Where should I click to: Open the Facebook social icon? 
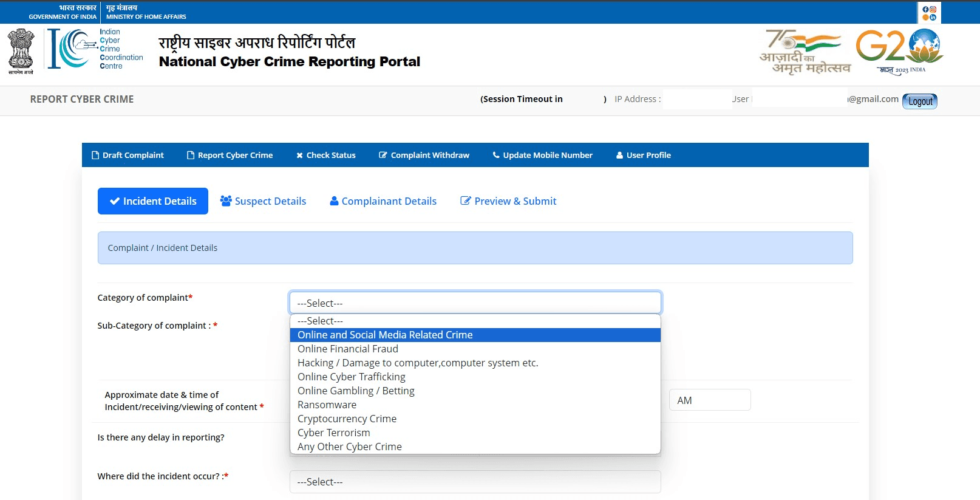pos(925,9)
